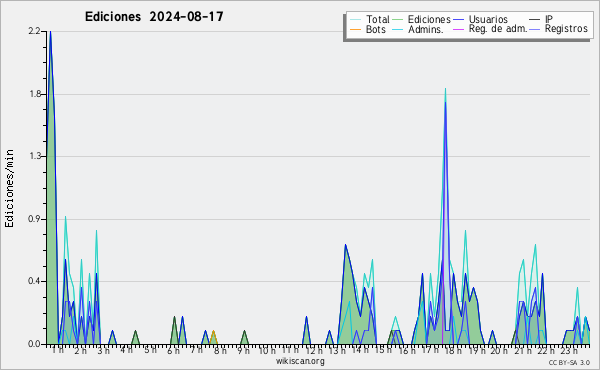Click the 20 h x-axis label
Screen dimensions: 600x370
click(x=500, y=350)
